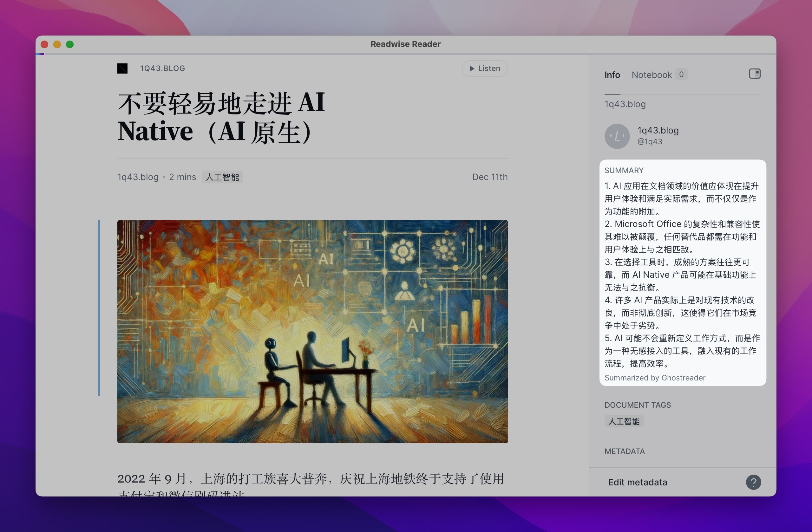Select the 人工智能 tag under Document Tags
The image size is (812, 532).
(x=624, y=421)
